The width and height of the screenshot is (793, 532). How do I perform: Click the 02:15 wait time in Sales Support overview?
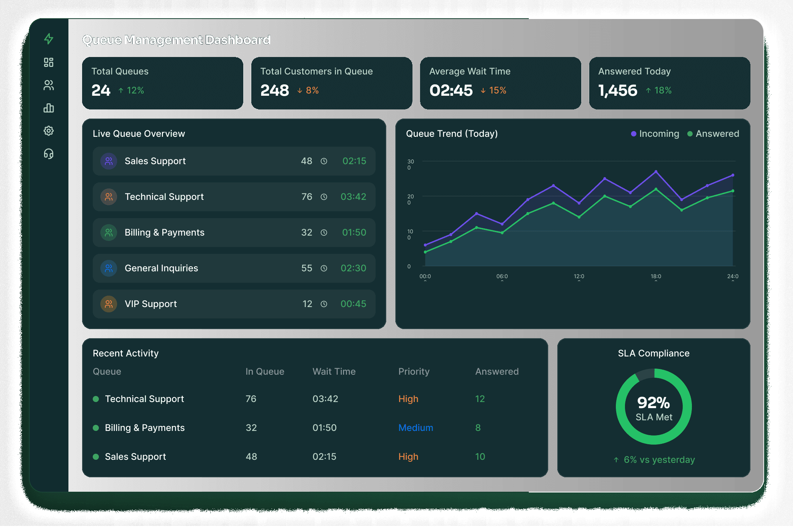click(x=354, y=161)
